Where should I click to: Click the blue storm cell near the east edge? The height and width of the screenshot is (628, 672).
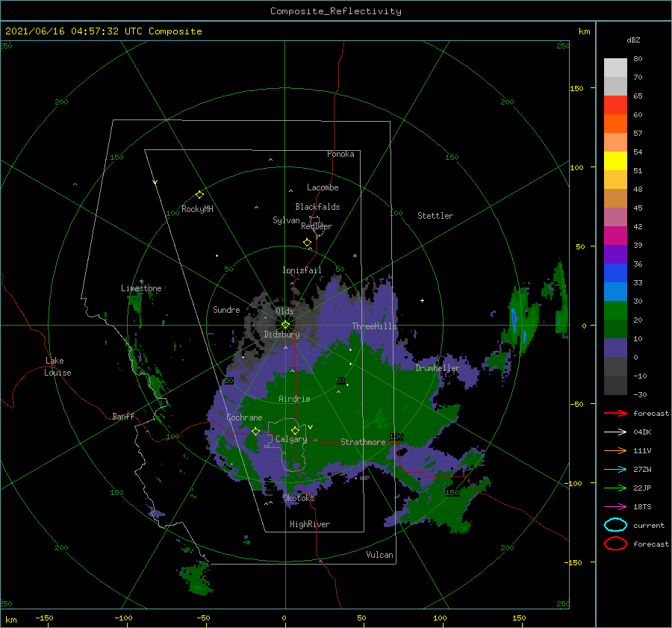tap(514, 320)
